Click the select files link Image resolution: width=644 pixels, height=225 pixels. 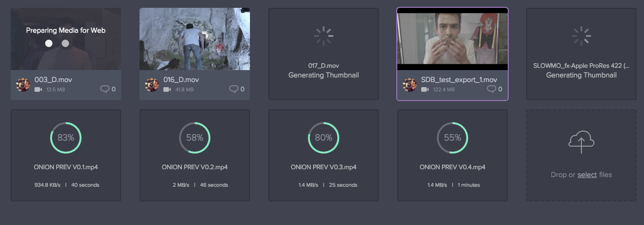587,175
